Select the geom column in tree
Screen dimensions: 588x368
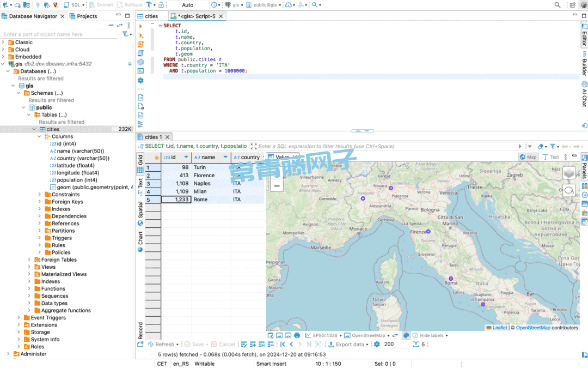click(x=92, y=188)
